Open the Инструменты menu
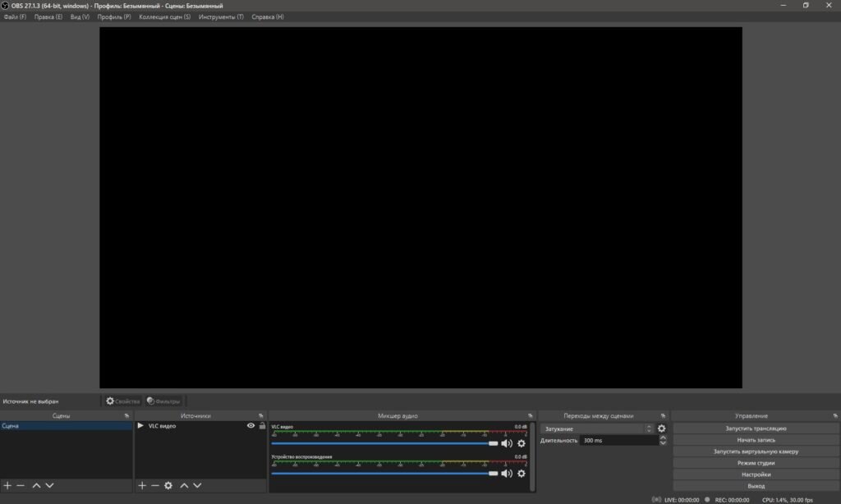The image size is (841, 504). coord(221,16)
